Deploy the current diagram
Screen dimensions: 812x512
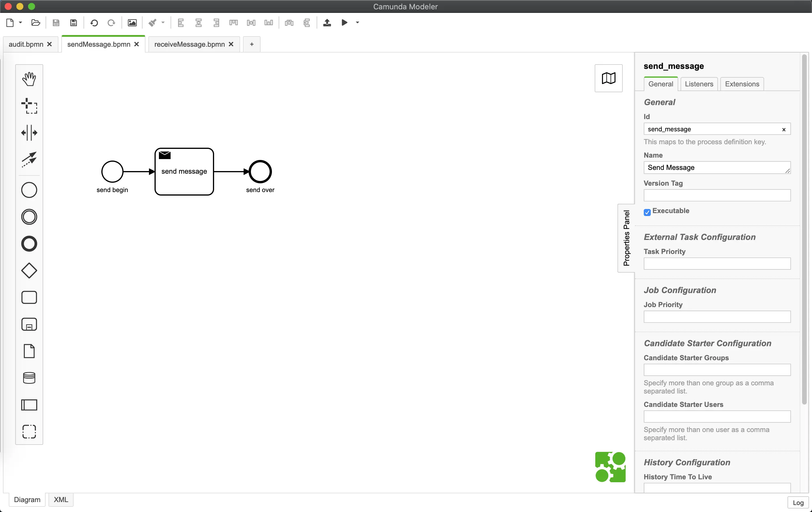pyautogui.click(x=327, y=22)
